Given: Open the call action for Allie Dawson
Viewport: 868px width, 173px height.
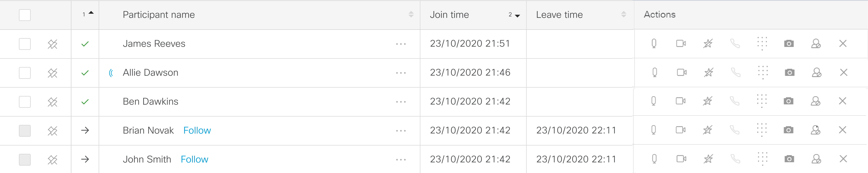Looking at the screenshot, I should [x=735, y=72].
